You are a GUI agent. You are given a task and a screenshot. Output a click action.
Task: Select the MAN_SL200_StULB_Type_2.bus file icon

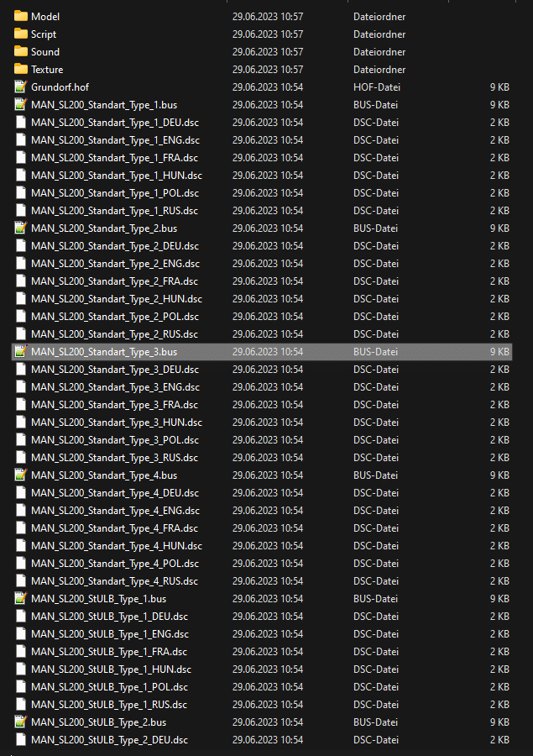point(21,722)
